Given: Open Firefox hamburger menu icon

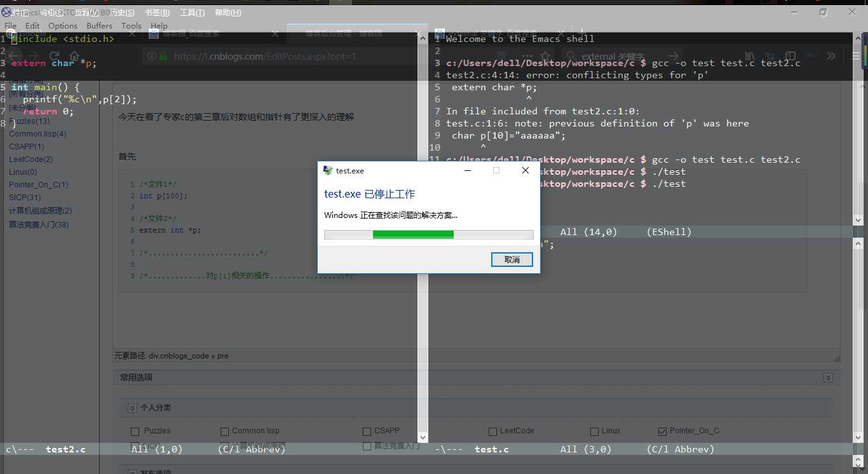Looking at the screenshot, I should point(855,56).
